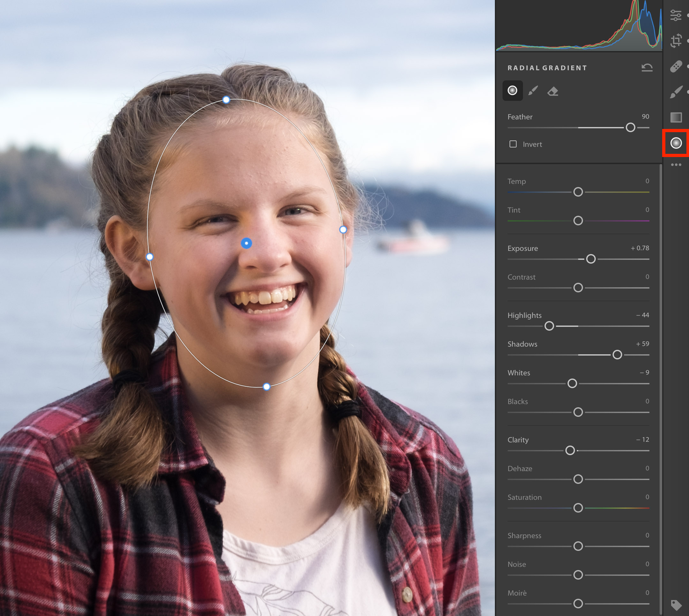Click the Tint slider handle
The image size is (689, 616).
click(578, 221)
